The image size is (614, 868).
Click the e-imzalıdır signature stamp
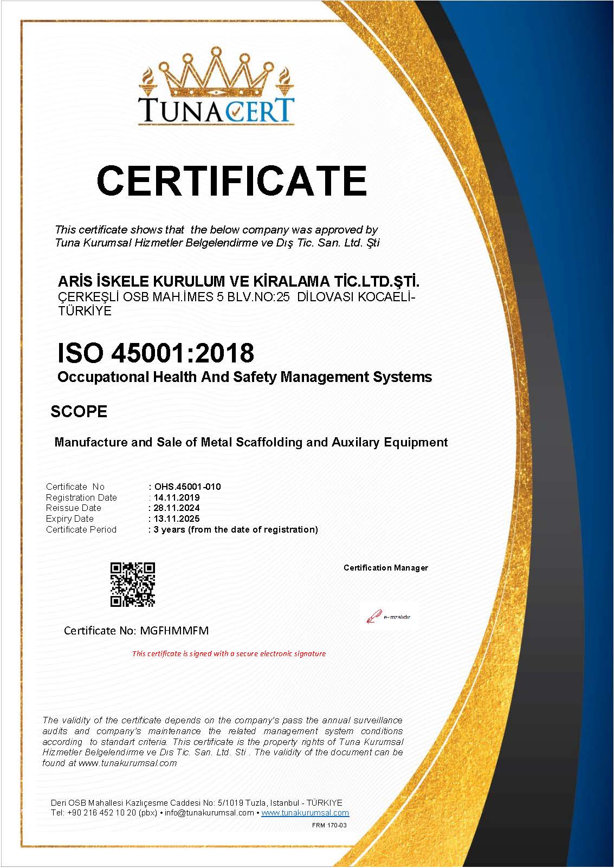389,617
